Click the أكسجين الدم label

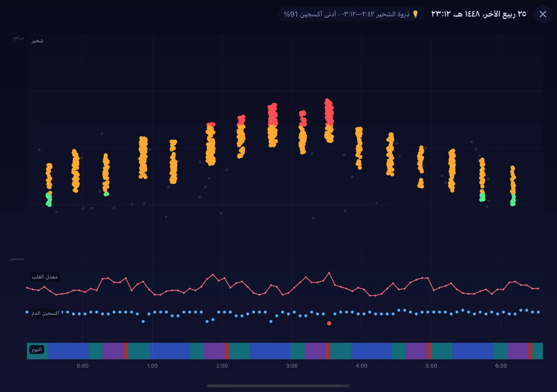45,313
